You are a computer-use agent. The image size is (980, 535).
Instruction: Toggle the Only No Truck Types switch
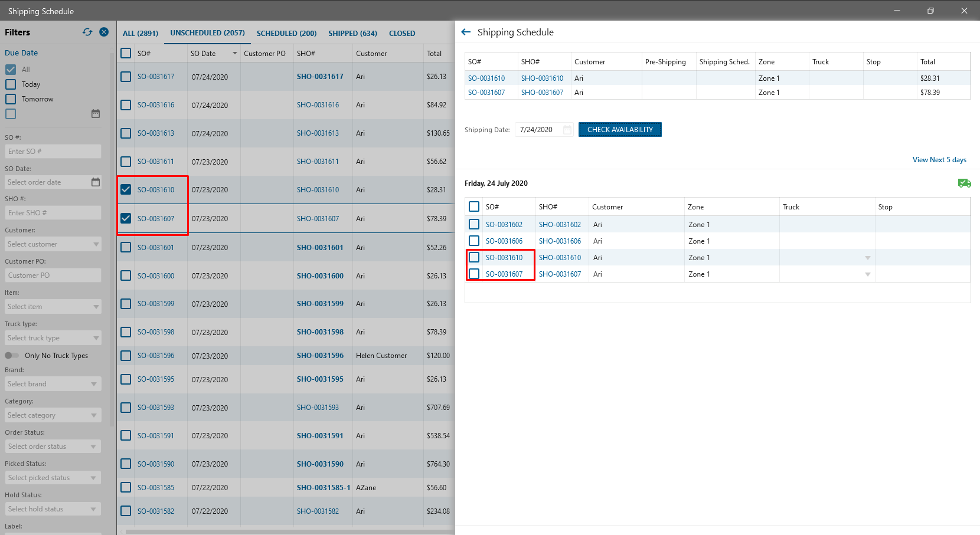[x=12, y=356]
